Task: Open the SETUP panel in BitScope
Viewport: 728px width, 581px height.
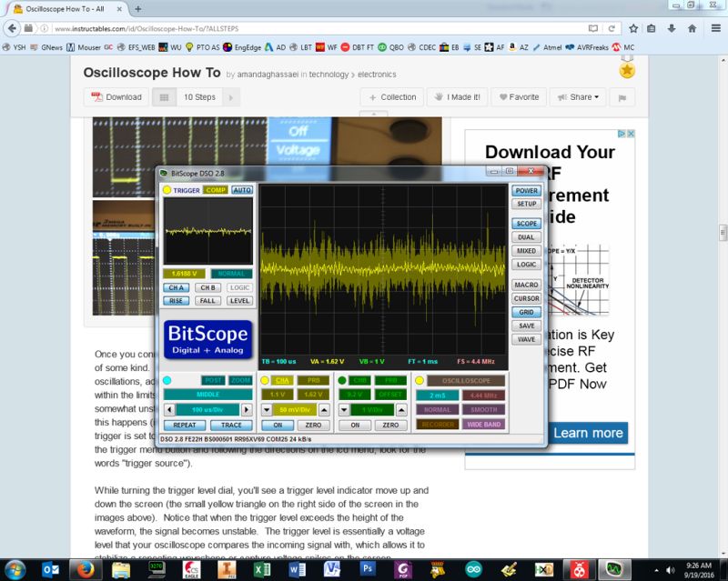Action: click(526, 204)
